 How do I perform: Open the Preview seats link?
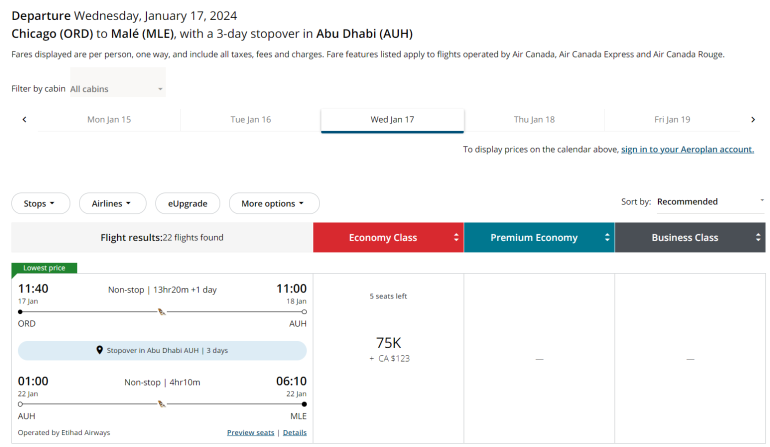click(250, 432)
